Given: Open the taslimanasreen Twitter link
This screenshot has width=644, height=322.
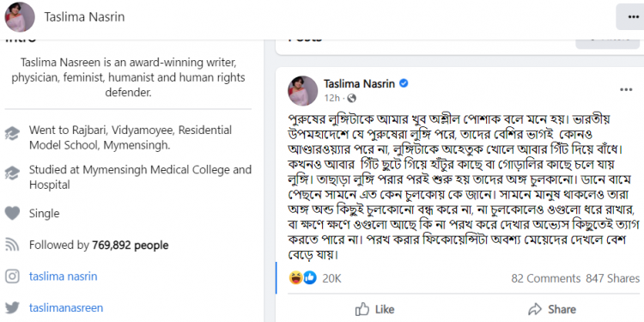Looking at the screenshot, I should click(66, 307).
